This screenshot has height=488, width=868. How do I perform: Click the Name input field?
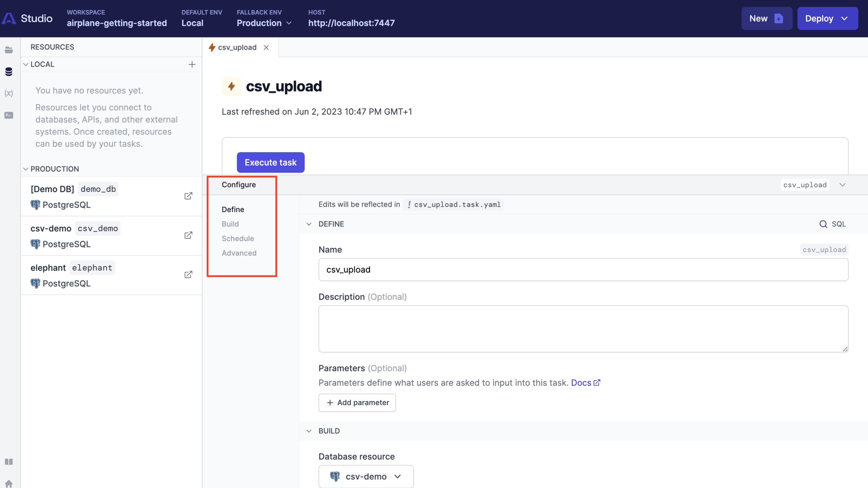(x=583, y=270)
